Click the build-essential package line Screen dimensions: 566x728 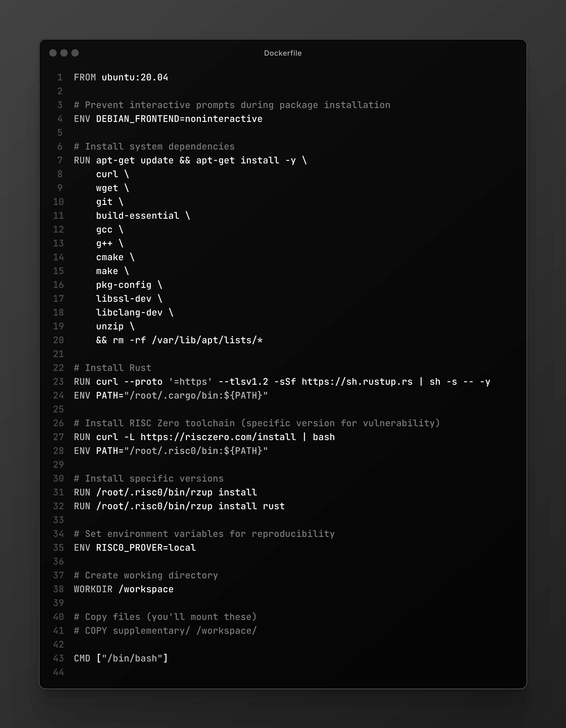tap(138, 216)
